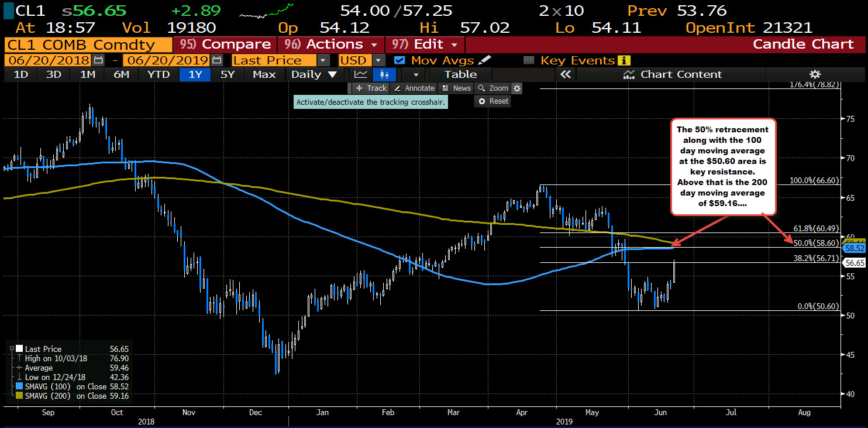Click the Reset zoom button
Image resolution: width=868 pixels, height=428 pixels.
point(494,101)
